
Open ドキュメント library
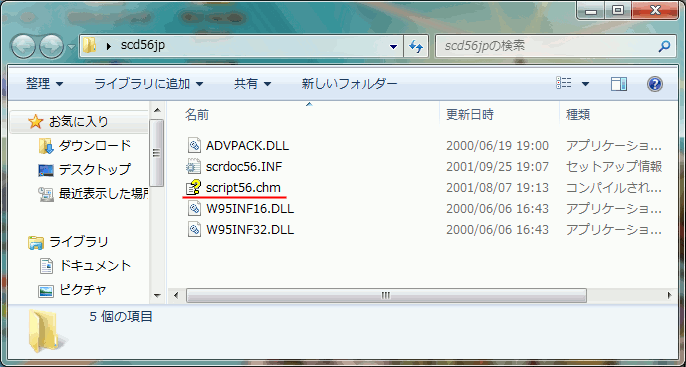coord(94,266)
